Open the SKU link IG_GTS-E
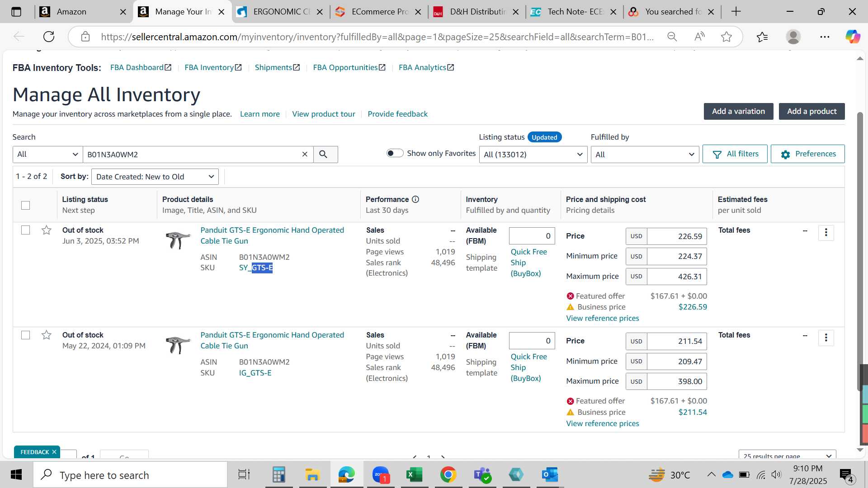 tap(255, 373)
